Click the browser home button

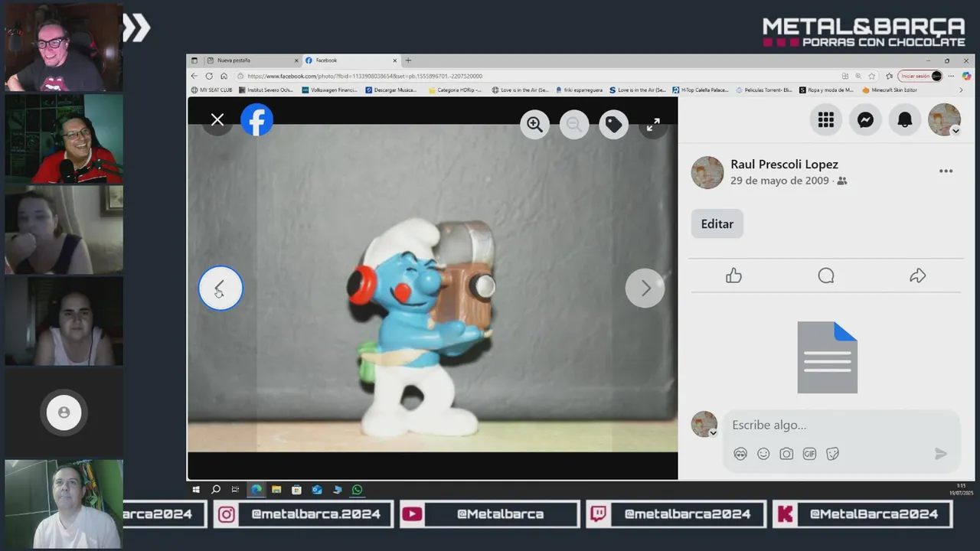tap(224, 76)
